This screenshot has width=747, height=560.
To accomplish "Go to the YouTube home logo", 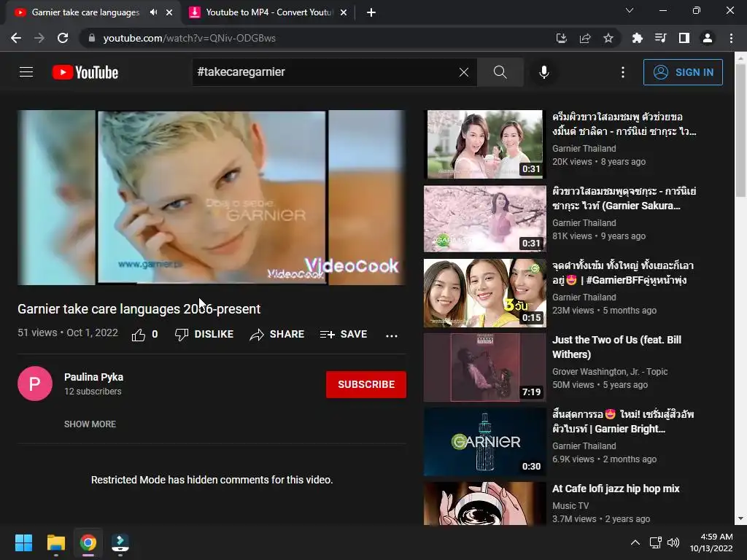I will coord(85,72).
